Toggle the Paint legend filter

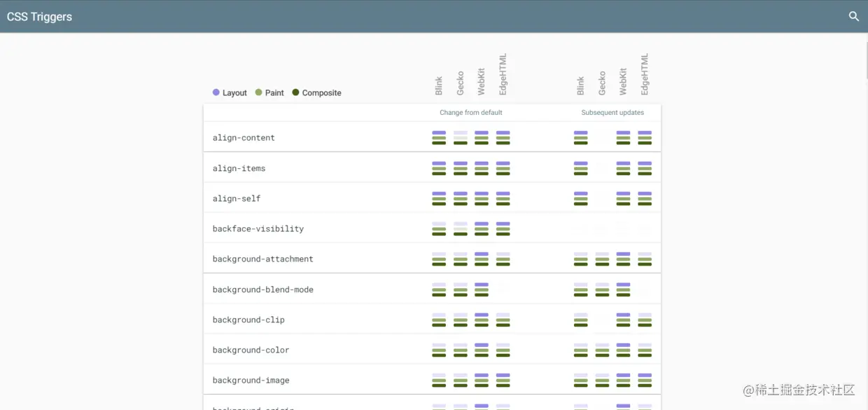coord(269,92)
